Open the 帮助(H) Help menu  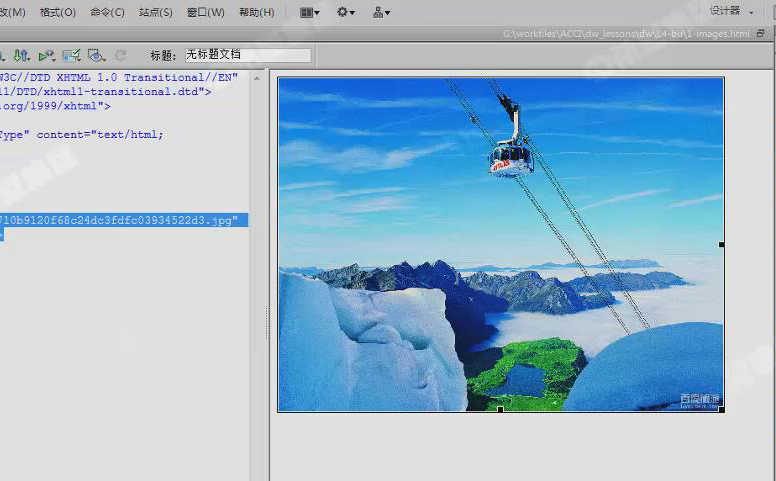pos(256,12)
